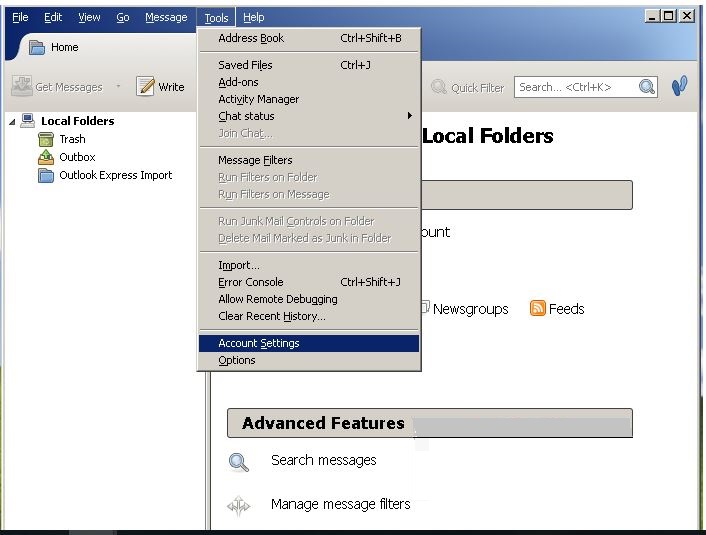This screenshot has height=535, width=706.
Task: Select Allow Remote Debugging entry
Action: pyautogui.click(x=309, y=299)
